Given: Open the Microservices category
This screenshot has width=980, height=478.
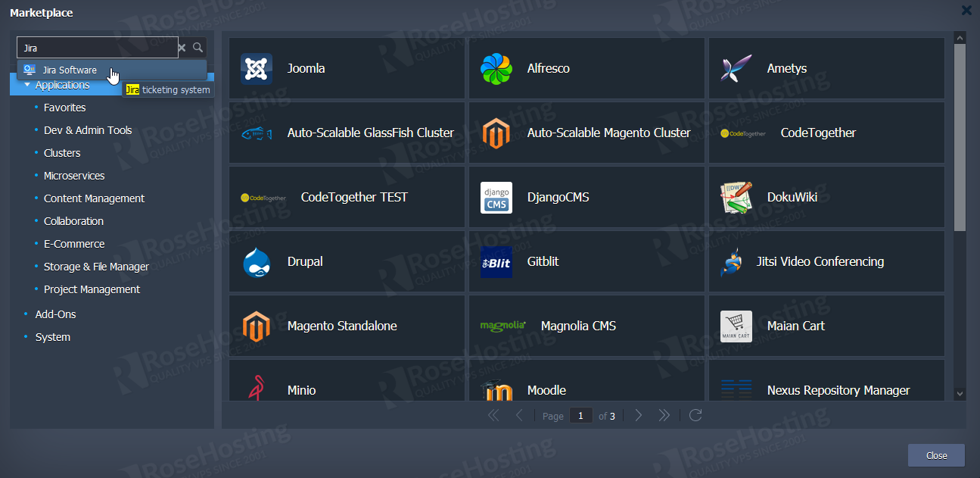Looking at the screenshot, I should coord(74,176).
